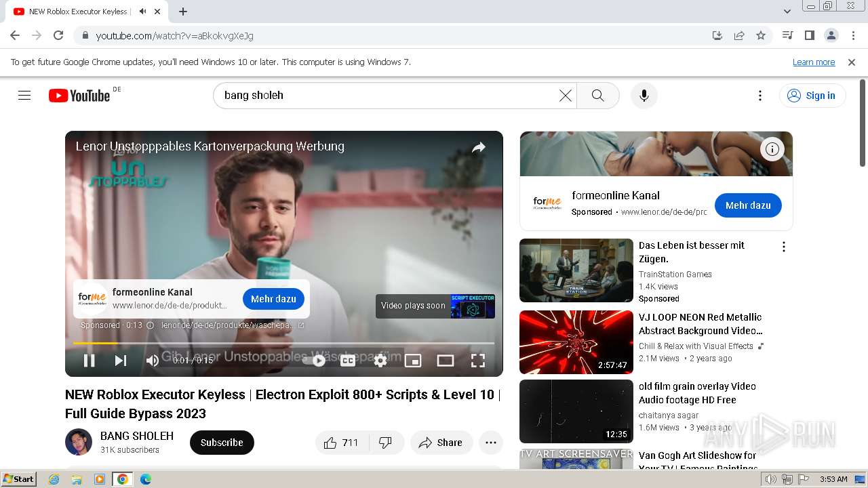This screenshot has width=868, height=488.
Task: Open a new tab
Action: point(183,12)
